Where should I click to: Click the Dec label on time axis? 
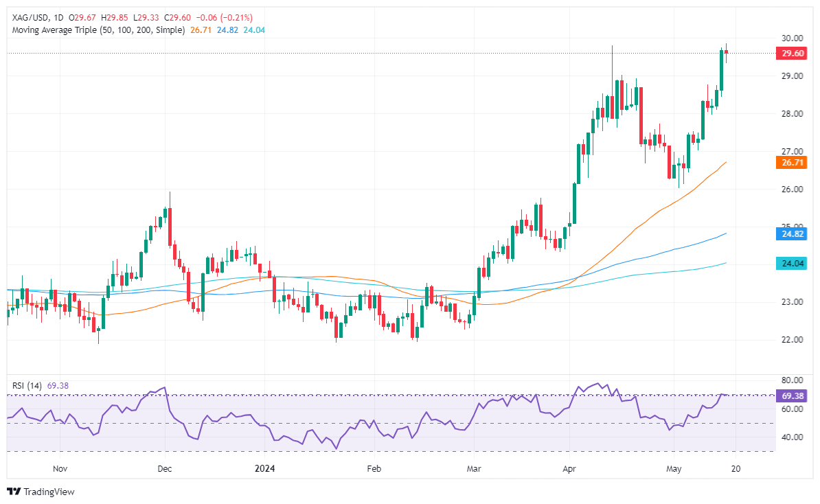(x=165, y=468)
